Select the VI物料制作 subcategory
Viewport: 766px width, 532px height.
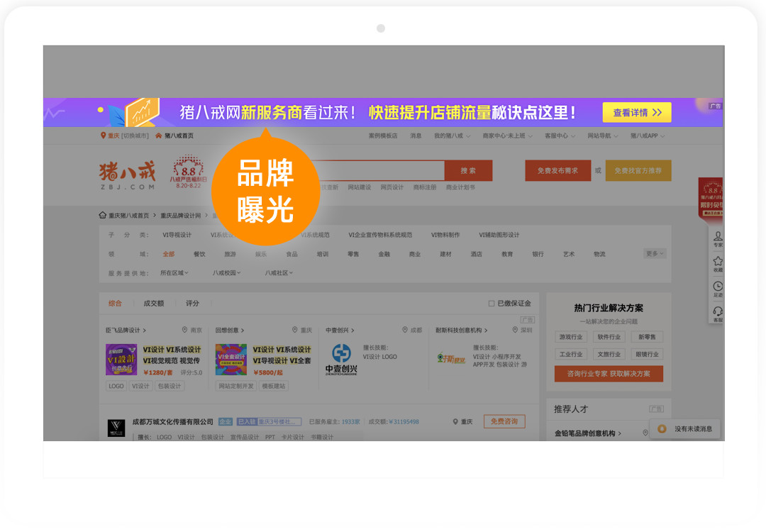pos(445,235)
